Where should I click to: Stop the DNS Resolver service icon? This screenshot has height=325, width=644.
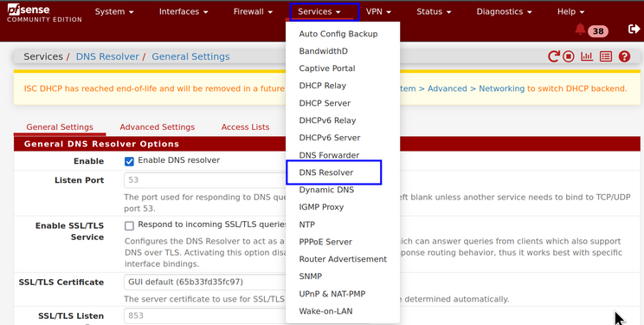click(x=569, y=56)
